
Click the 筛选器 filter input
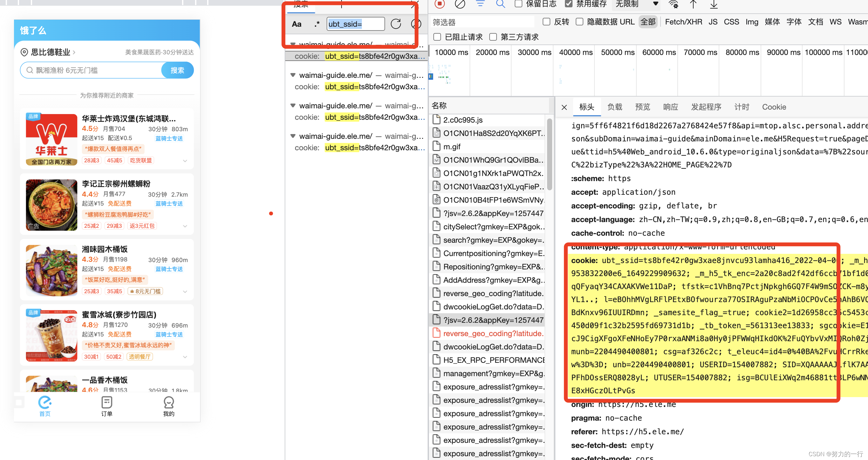click(x=483, y=22)
